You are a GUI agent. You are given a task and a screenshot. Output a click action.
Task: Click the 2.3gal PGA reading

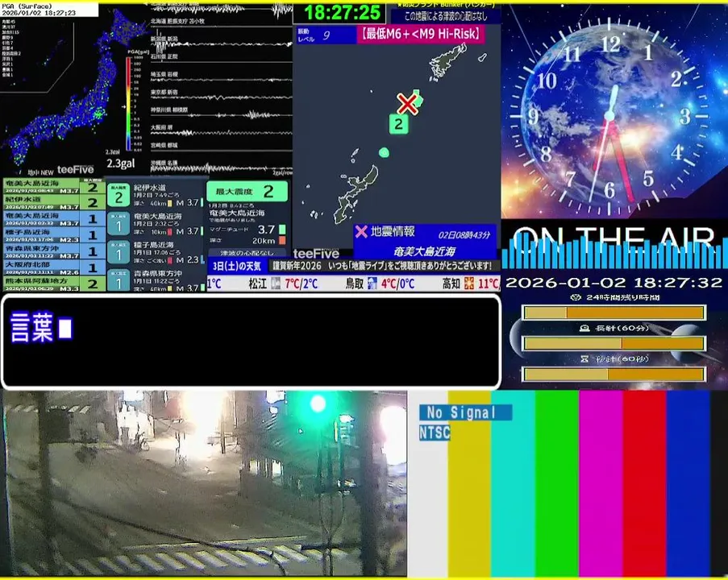point(121,164)
